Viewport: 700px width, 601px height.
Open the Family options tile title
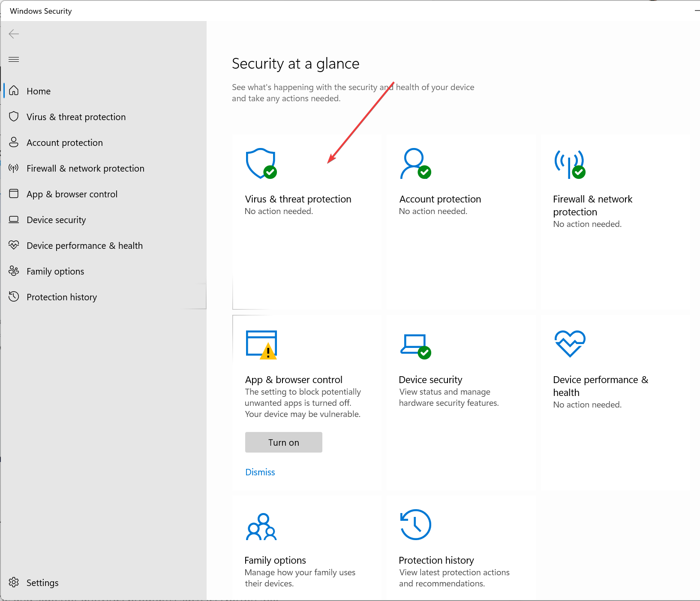[275, 560]
